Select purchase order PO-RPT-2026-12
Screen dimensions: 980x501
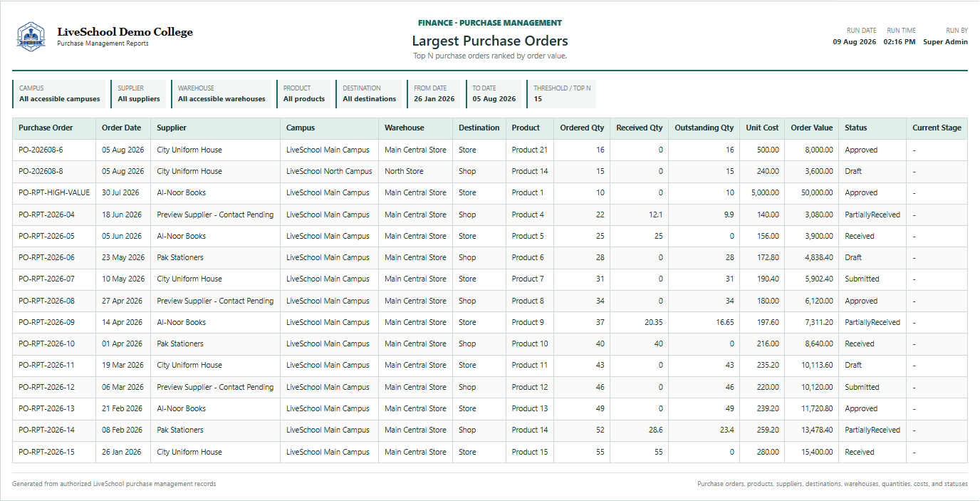(46, 387)
